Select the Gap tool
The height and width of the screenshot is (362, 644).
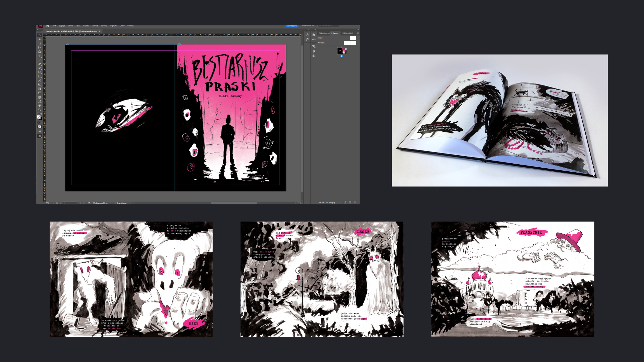click(x=40, y=47)
